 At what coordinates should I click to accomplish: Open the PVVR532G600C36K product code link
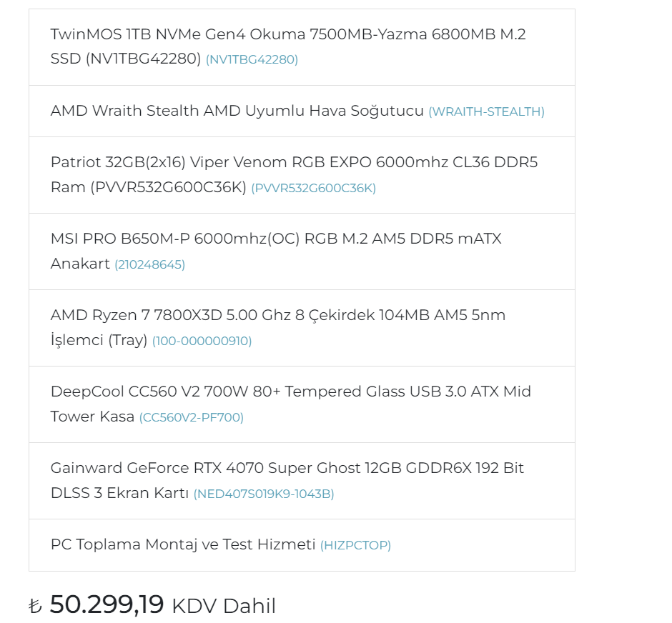click(x=313, y=189)
